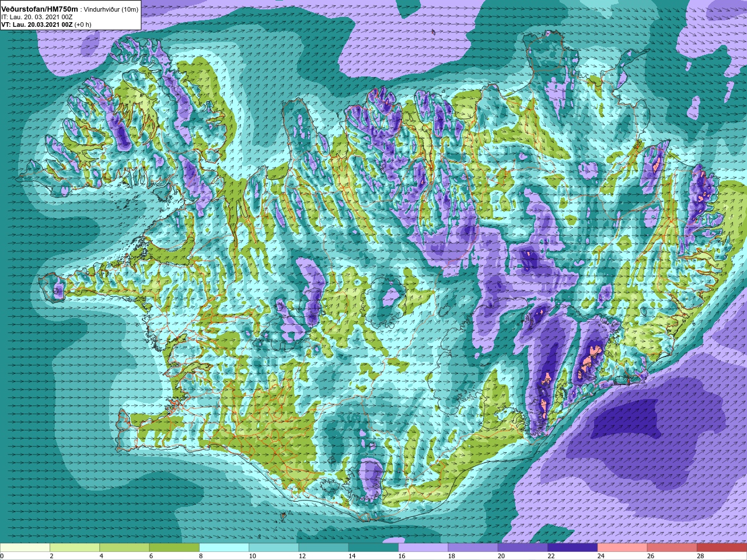The height and width of the screenshot is (560, 747).
Task: Pick the dark teal 14–16 legend swatch
Action: tap(373, 548)
